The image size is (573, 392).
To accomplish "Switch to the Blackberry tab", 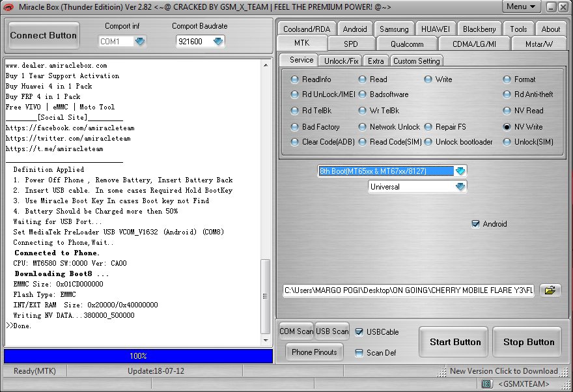I will click(479, 29).
